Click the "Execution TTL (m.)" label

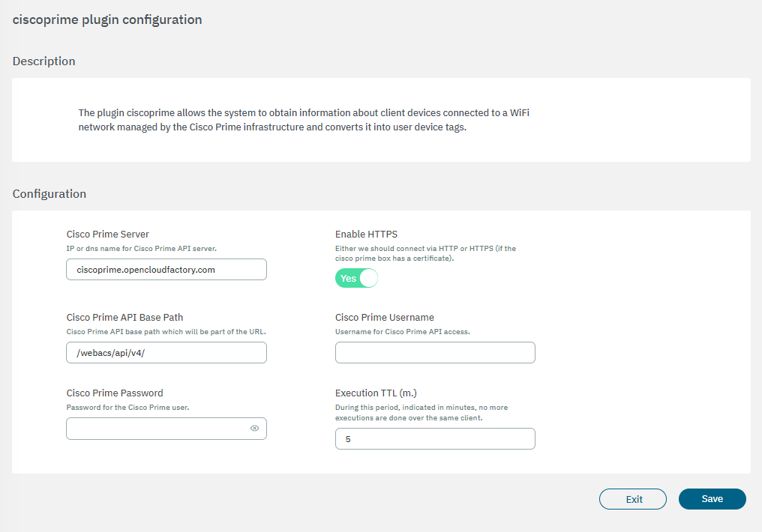click(375, 393)
